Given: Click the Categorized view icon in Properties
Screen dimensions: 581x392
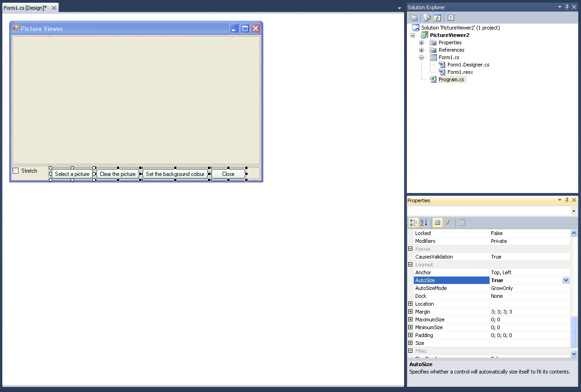Looking at the screenshot, I should coord(413,223).
